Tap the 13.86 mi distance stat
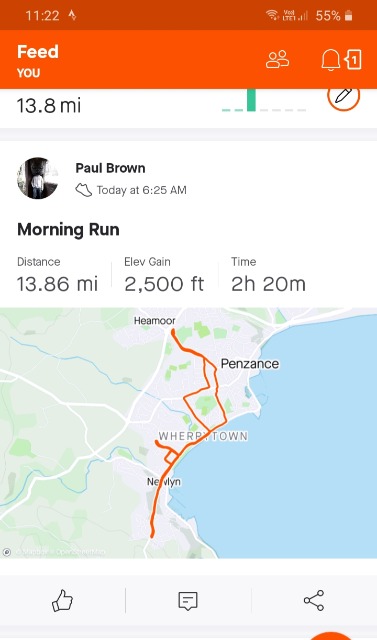377x640 pixels. click(x=57, y=275)
